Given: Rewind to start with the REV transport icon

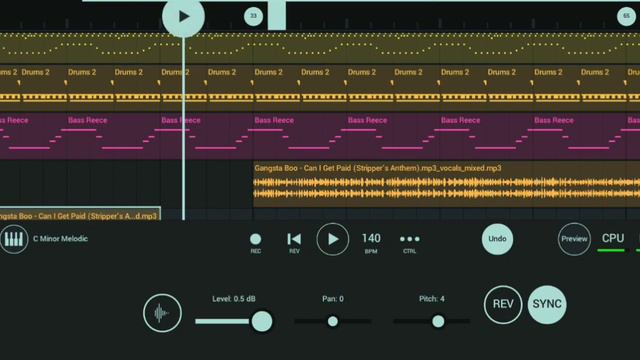Looking at the screenshot, I should click(x=294, y=242).
